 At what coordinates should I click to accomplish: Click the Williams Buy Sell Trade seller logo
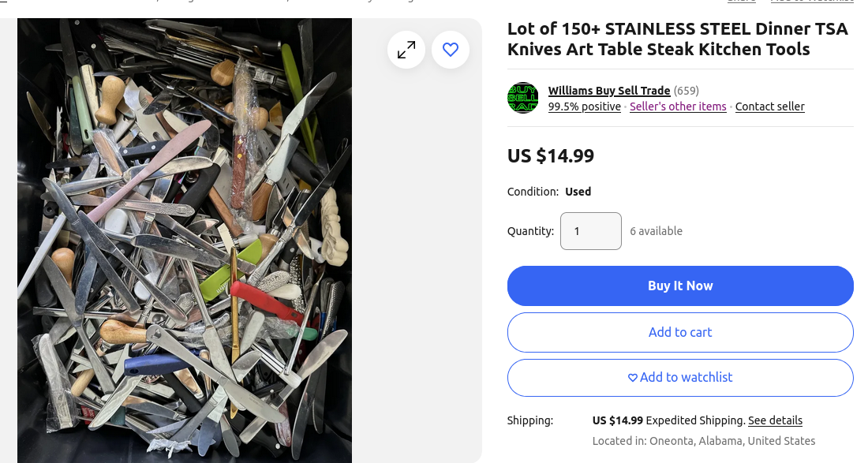click(x=522, y=98)
